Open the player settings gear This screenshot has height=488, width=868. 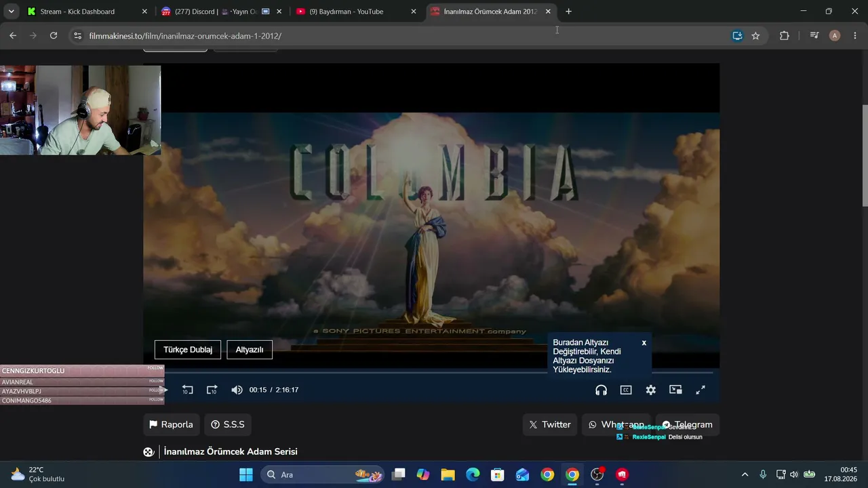point(651,390)
